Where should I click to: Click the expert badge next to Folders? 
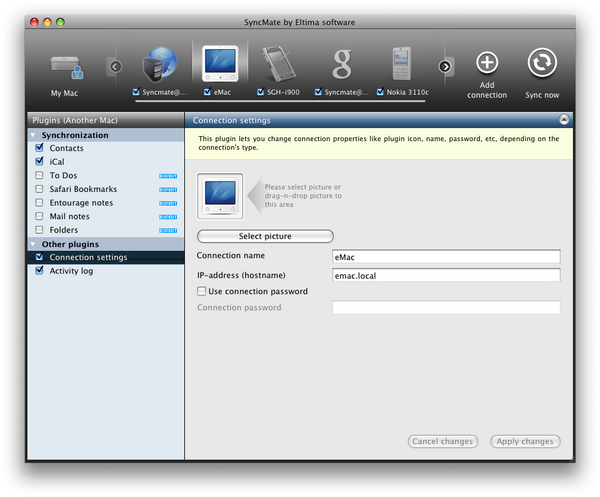[x=168, y=230]
